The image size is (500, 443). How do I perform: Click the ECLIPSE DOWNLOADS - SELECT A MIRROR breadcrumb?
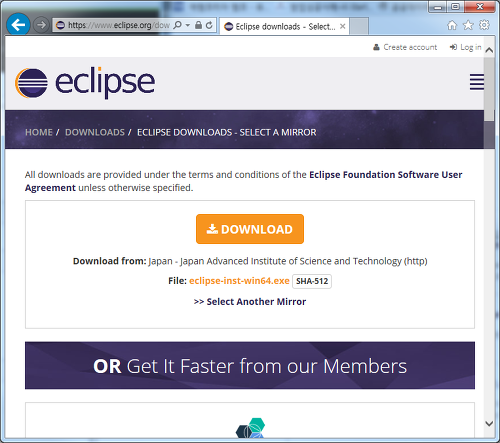pyautogui.click(x=227, y=132)
